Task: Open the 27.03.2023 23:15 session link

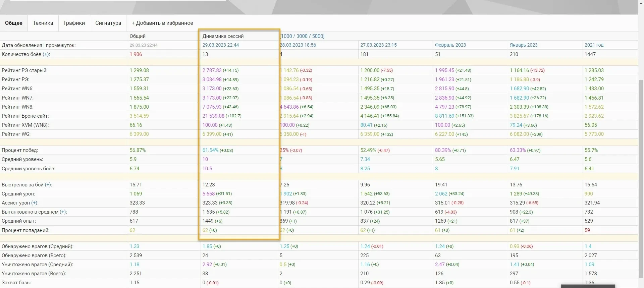Action: [x=378, y=45]
